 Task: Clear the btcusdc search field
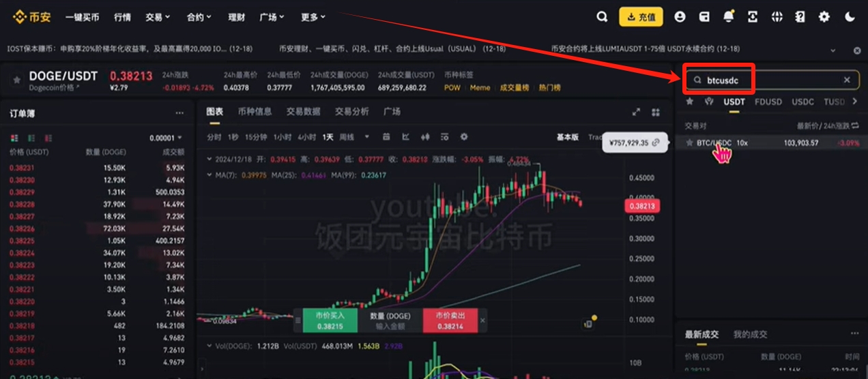pyautogui.click(x=847, y=80)
